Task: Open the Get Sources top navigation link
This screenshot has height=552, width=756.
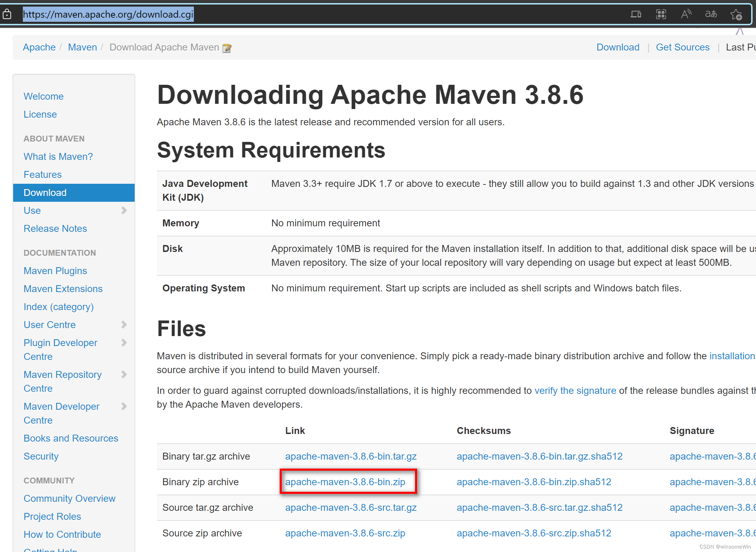Action: [x=683, y=47]
